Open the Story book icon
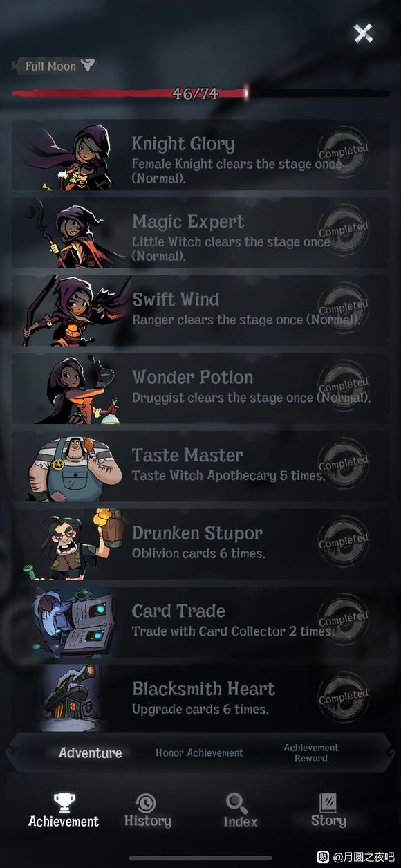This screenshot has width=401, height=868. (x=328, y=802)
